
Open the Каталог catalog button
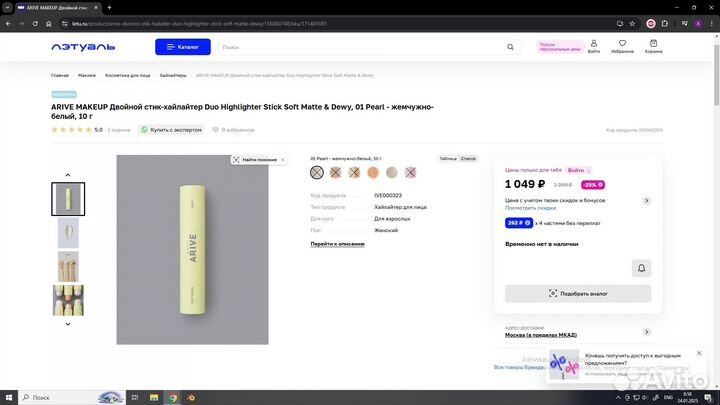tap(183, 47)
